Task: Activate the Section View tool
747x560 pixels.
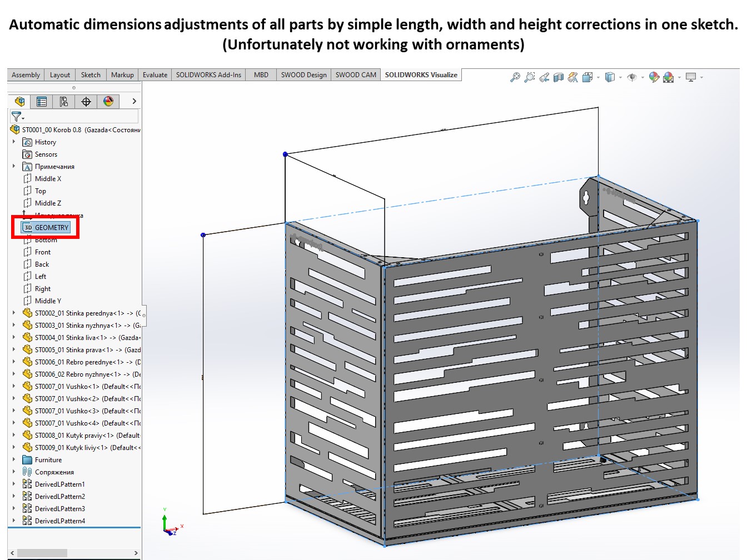Action: point(559,77)
